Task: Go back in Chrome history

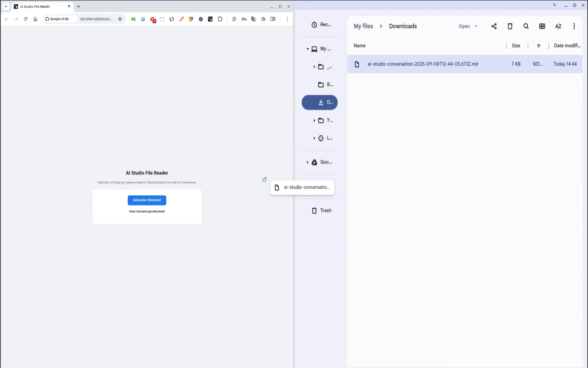Action: (6, 19)
